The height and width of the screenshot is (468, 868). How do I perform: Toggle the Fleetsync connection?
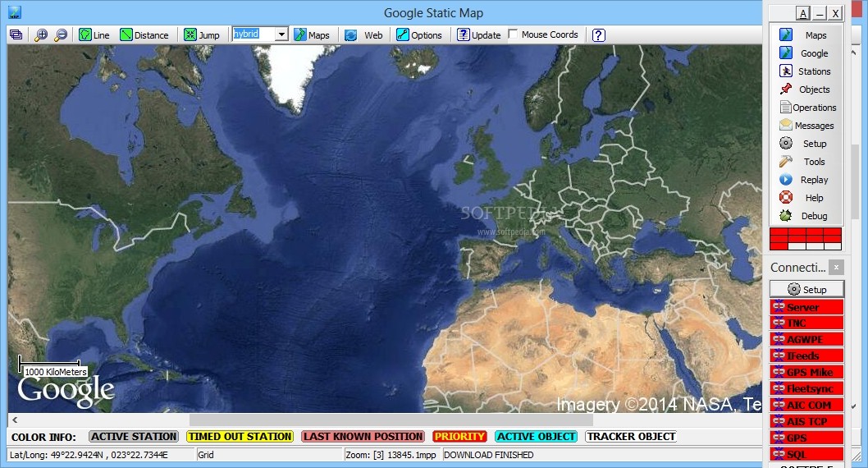806,388
